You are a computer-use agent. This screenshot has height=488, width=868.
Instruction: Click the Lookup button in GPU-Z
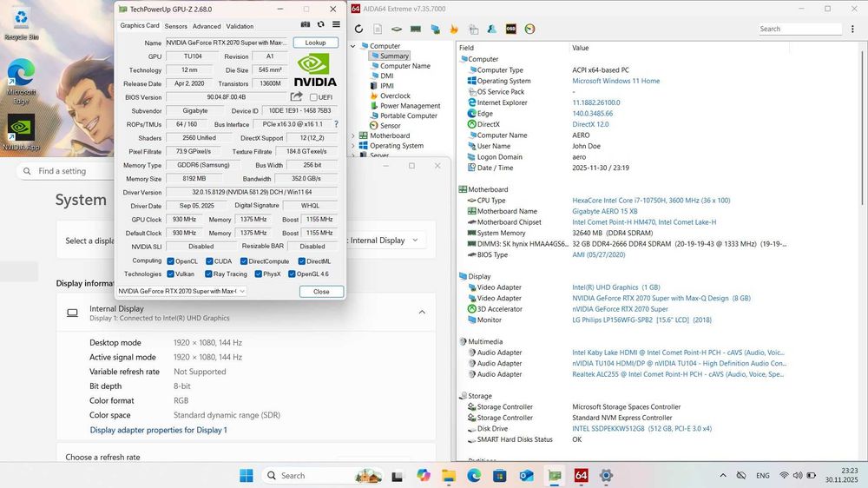[x=315, y=43]
